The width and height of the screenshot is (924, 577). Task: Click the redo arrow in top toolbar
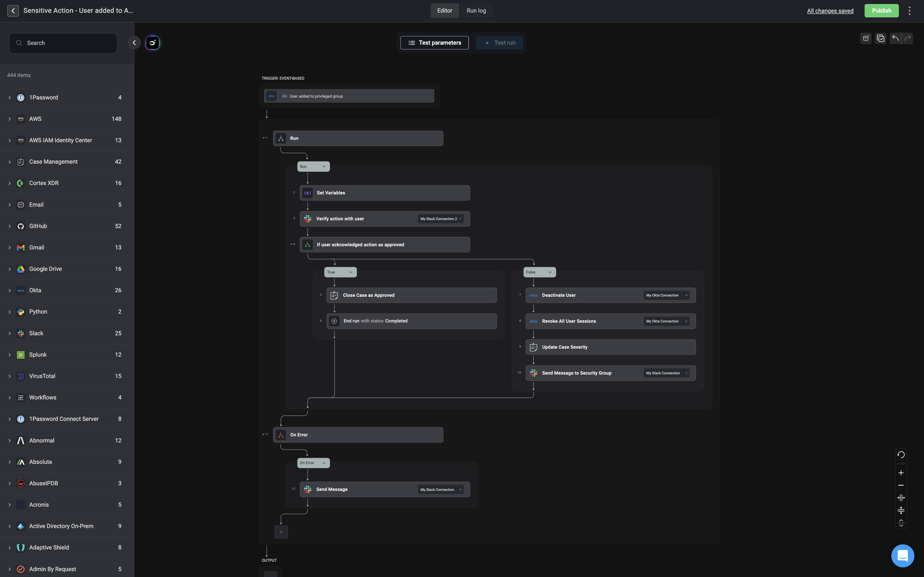[908, 38]
